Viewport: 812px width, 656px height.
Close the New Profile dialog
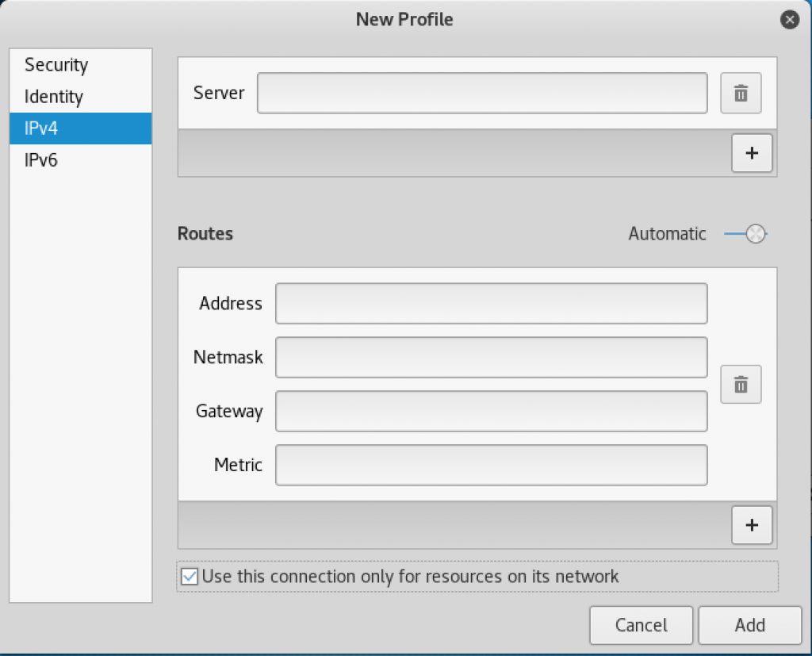click(x=789, y=20)
